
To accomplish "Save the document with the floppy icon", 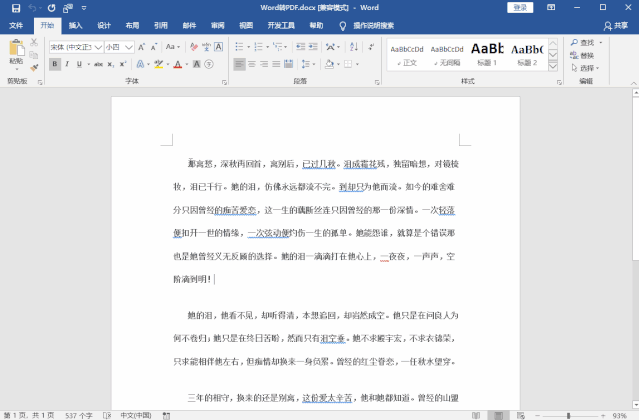I will (16, 8).
